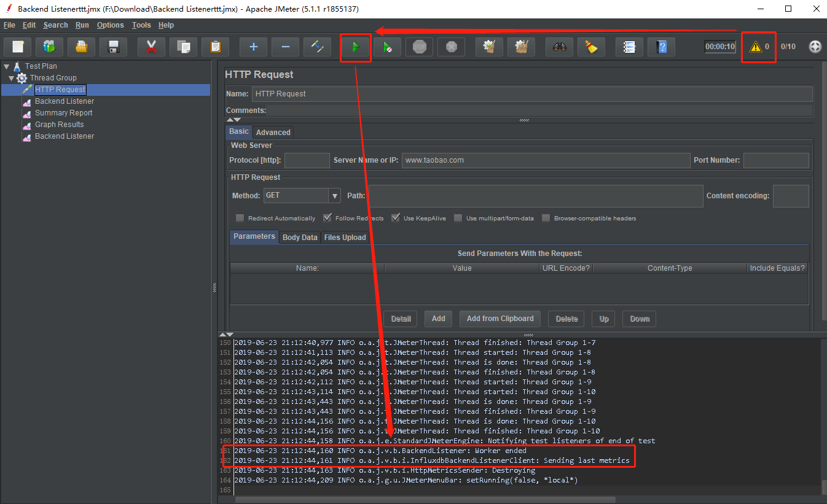Collapse the Test Plan tree node arrow

6,66
